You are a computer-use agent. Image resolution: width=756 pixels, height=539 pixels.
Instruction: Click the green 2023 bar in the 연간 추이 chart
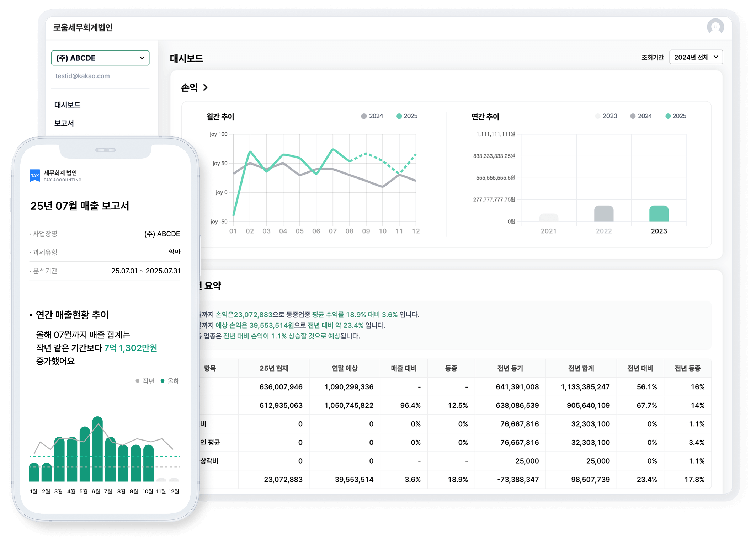click(659, 214)
